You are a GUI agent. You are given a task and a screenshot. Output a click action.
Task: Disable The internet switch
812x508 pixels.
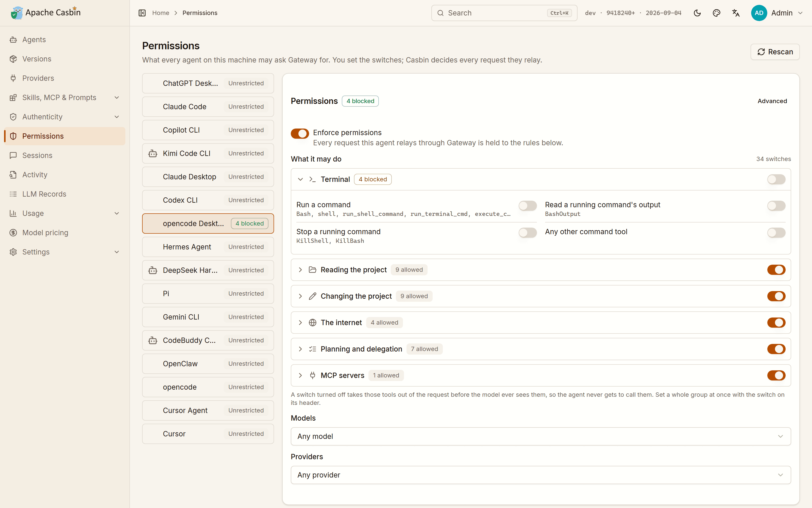(776, 323)
